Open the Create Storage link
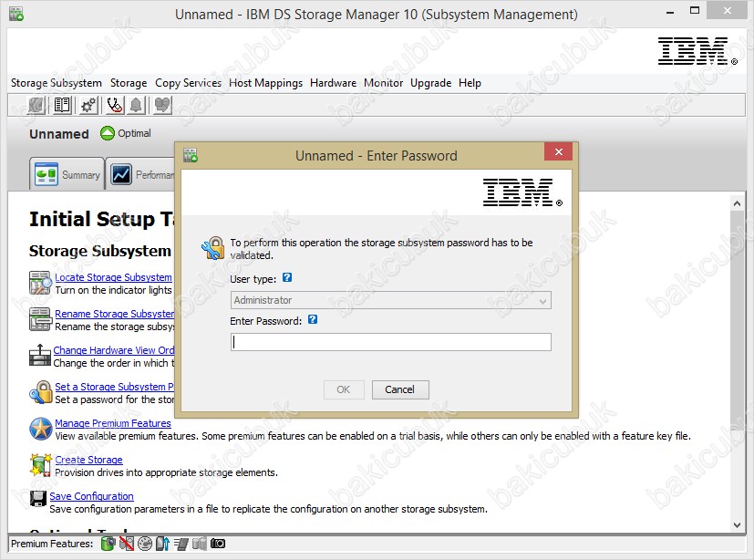Viewport: 754px width, 560px height. click(x=88, y=460)
